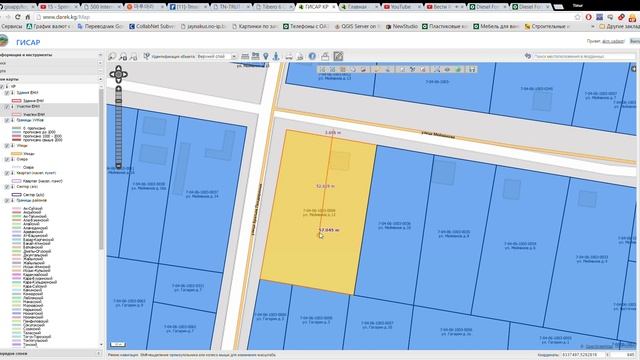Click the Улицы yellow legend swatch
This screenshot has width=640, height=360.
[17, 154]
